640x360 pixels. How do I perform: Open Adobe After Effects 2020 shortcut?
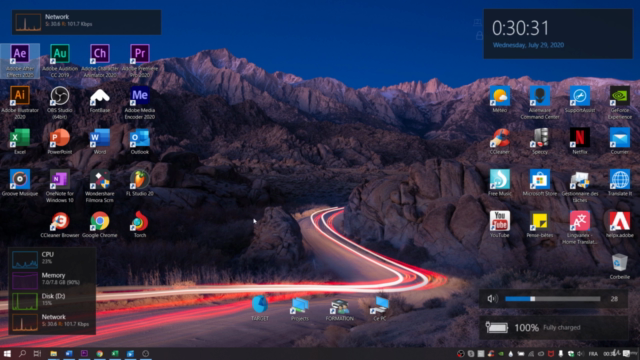[x=20, y=61]
